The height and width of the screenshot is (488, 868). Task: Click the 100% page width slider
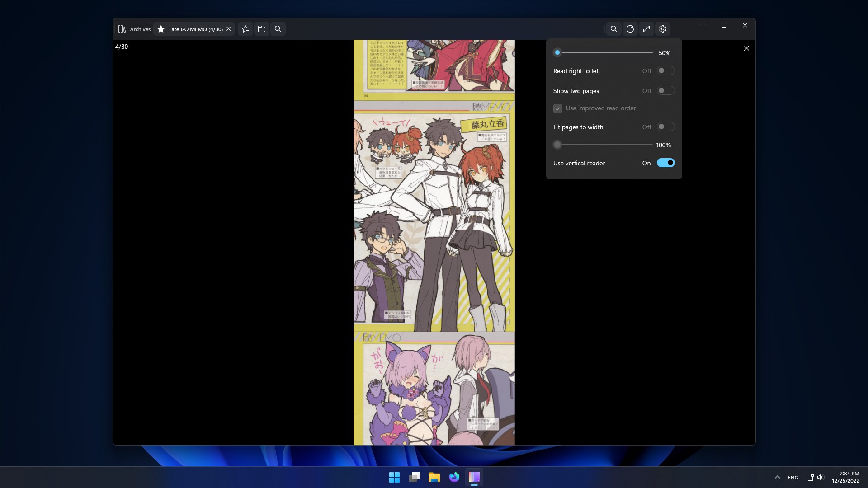point(557,145)
